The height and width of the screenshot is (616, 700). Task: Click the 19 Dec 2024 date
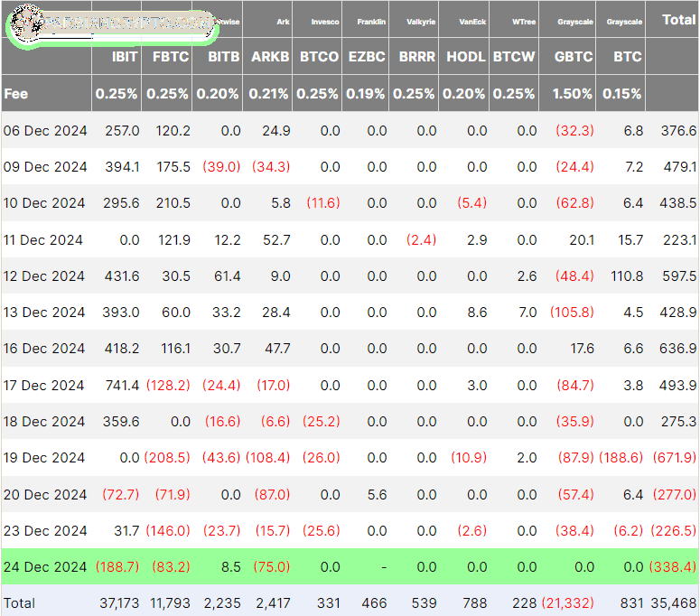click(x=44, y=458)
